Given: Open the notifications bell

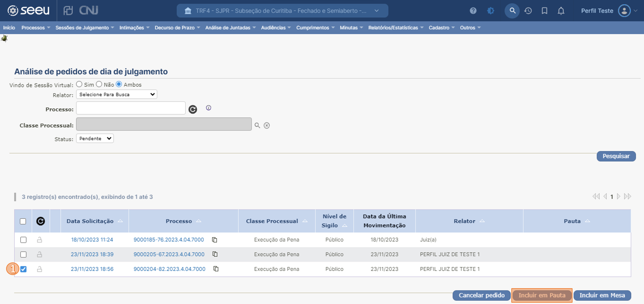Looking at the screenshot, I should pyautogui.click(x=561, y=11).
